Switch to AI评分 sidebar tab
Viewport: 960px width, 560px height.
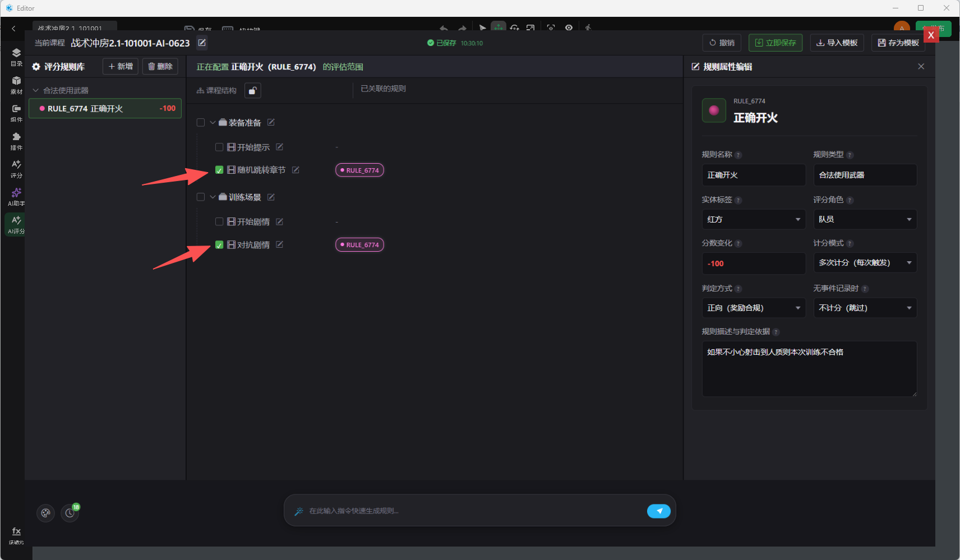click(x=16, y=224)
